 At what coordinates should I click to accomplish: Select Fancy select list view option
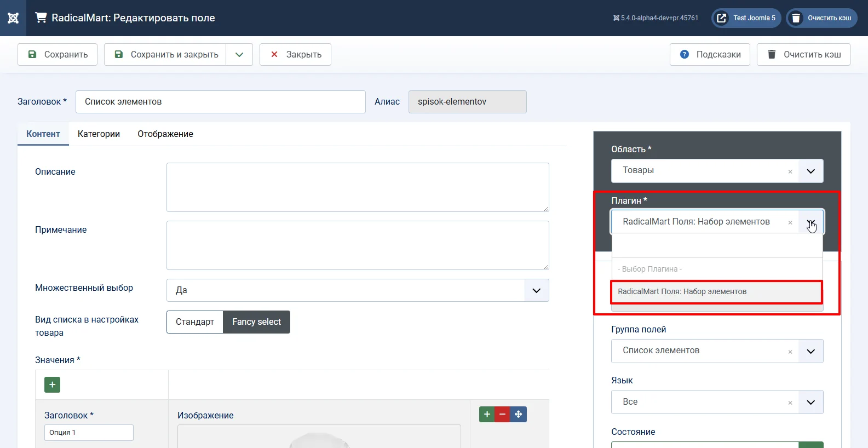(x=256, y=322)
